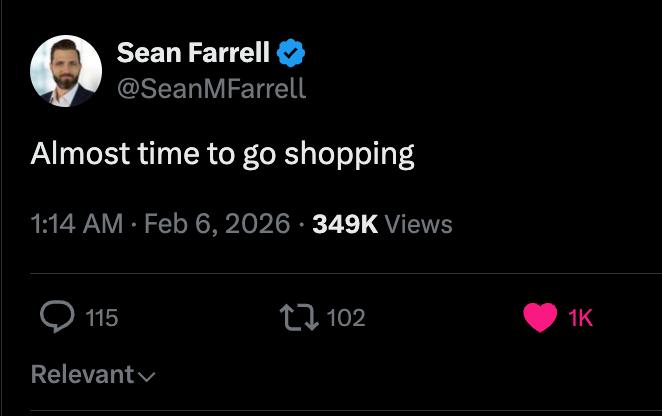Open Sean Farrell's profile avatar
662x416 pixels.
click(66, 70)
